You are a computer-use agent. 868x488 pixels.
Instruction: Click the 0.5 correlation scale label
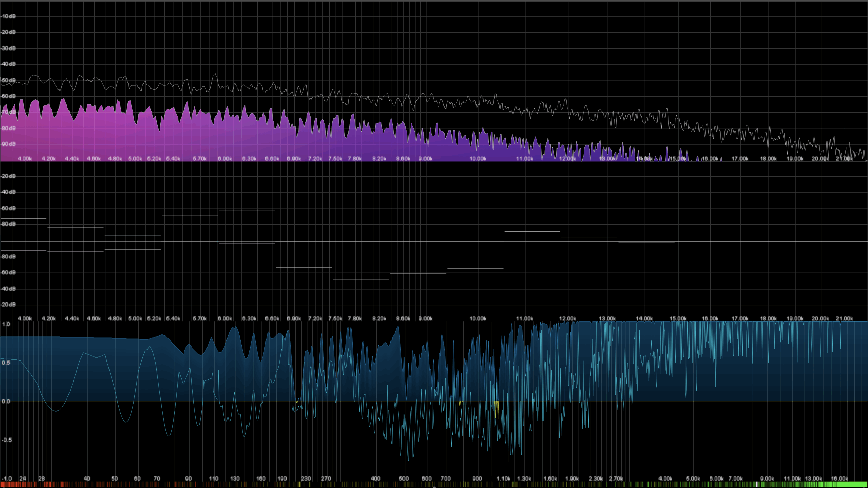6,363
